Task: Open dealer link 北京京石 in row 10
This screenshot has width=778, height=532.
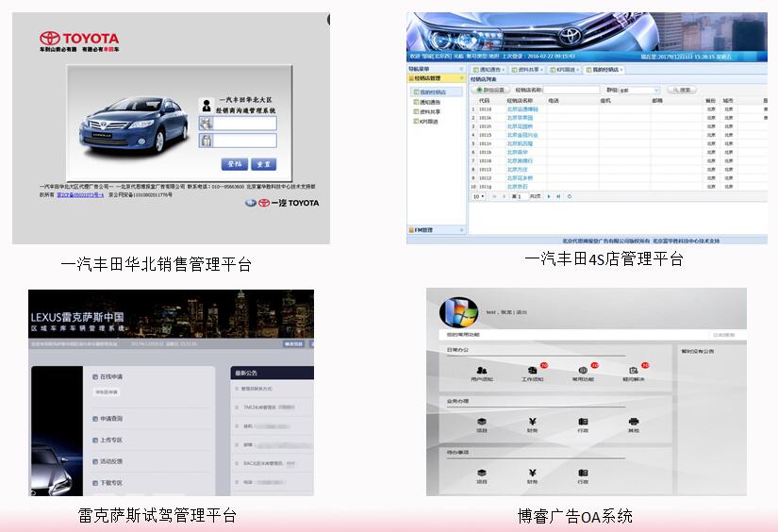Action: point(518,187)
